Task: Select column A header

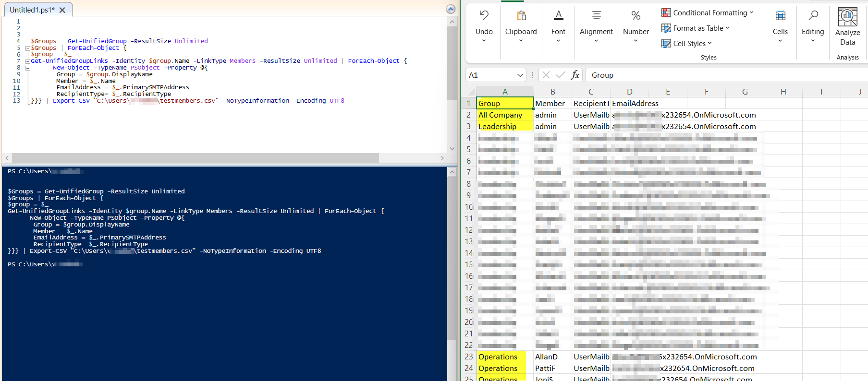Action: pyautogui.click(x=505, y=92)
